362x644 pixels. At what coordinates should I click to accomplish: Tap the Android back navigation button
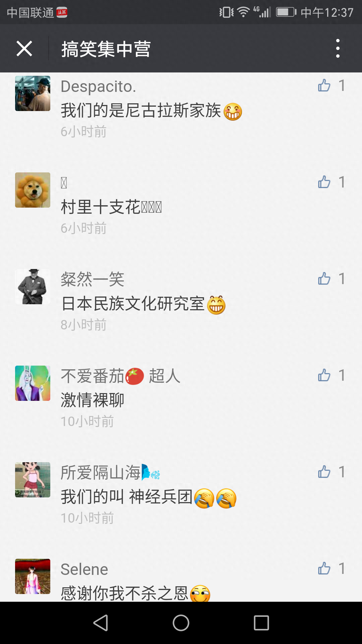[101, 623]
